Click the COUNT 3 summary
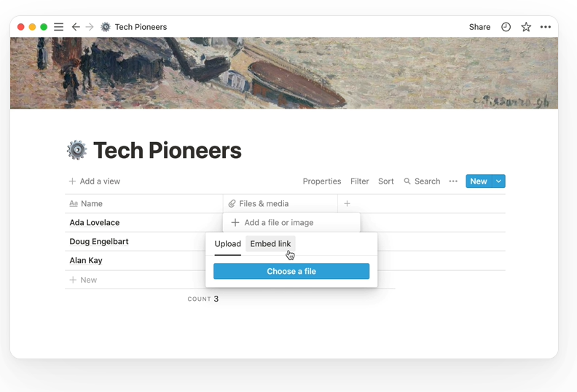The image size is (577, 392). pyautogui.click(x=203, y=299)
